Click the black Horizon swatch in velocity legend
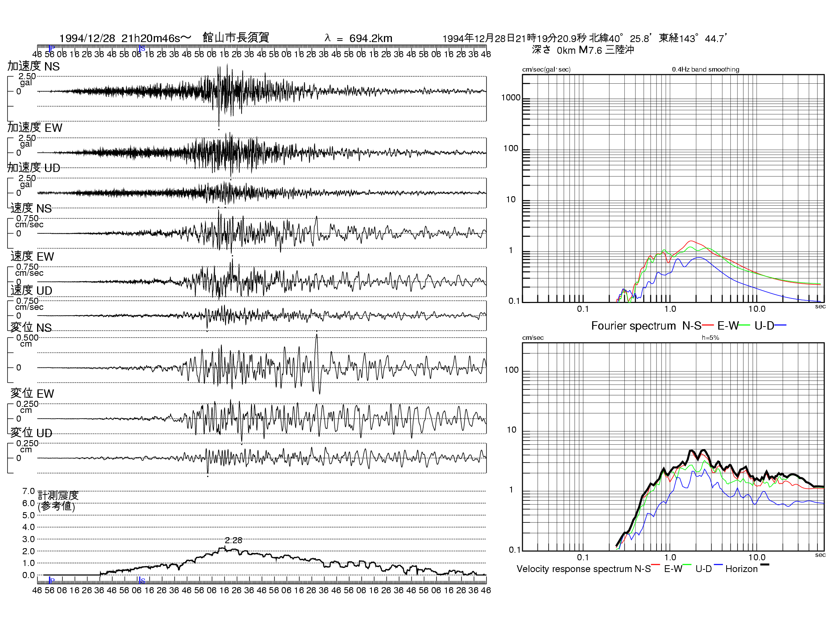The width and height of the screenshot is (833, 644). point(765,565)
